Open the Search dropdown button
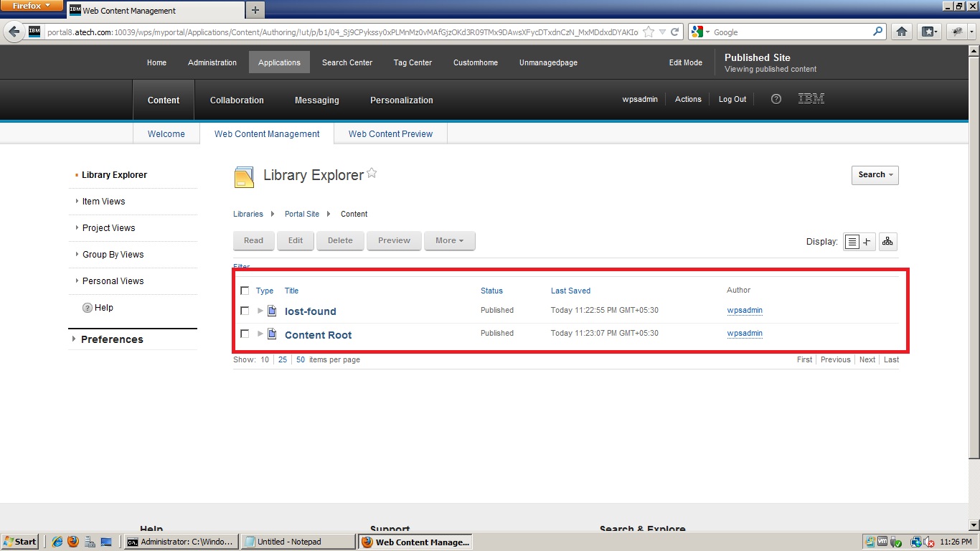This screenshot has height=551, width=980. point(875,175)
